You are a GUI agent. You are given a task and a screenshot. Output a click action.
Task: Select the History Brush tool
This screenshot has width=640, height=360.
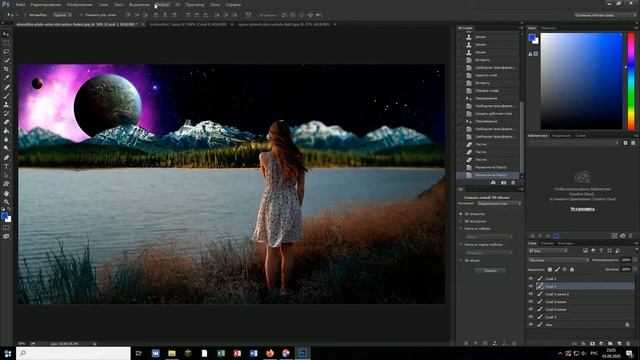pos(6,113)
